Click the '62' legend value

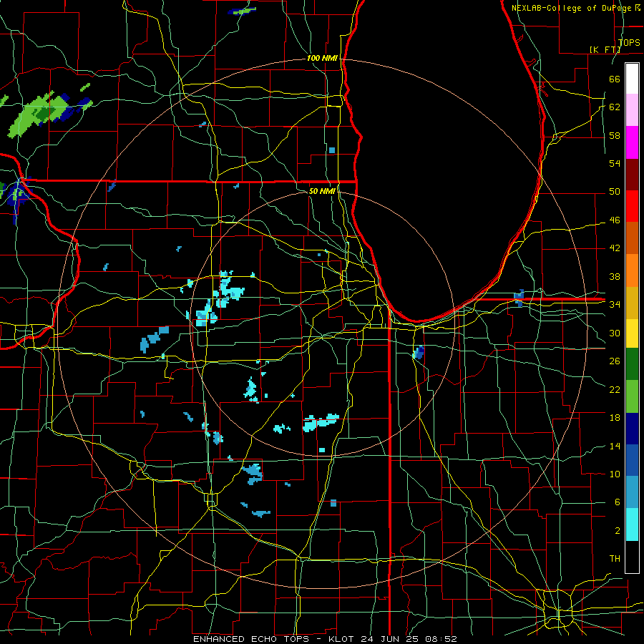(615, 107)
